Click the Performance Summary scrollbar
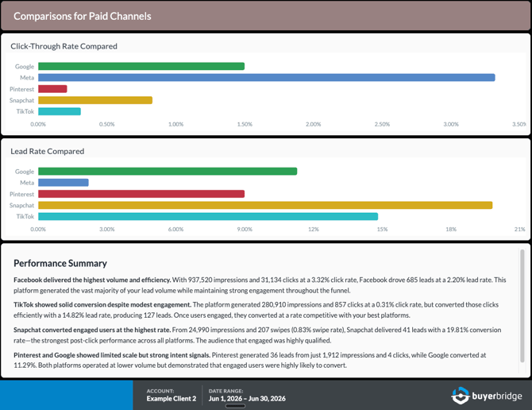The width and height of the screenshot is (532, 410). coord(522,305)
